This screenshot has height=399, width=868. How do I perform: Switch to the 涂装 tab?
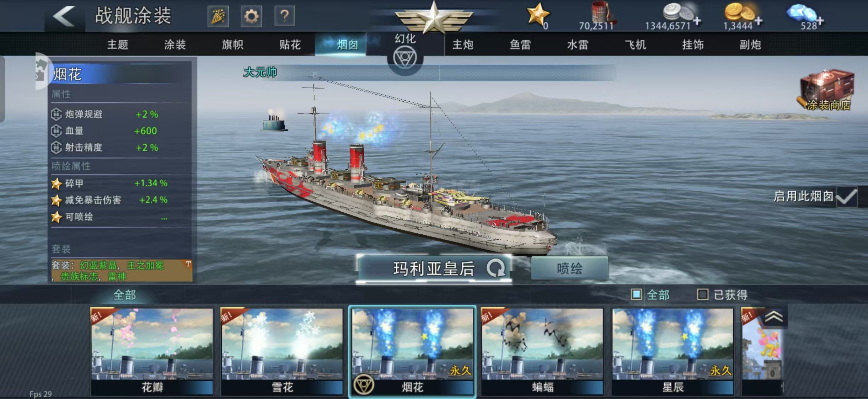coord(175,45)
